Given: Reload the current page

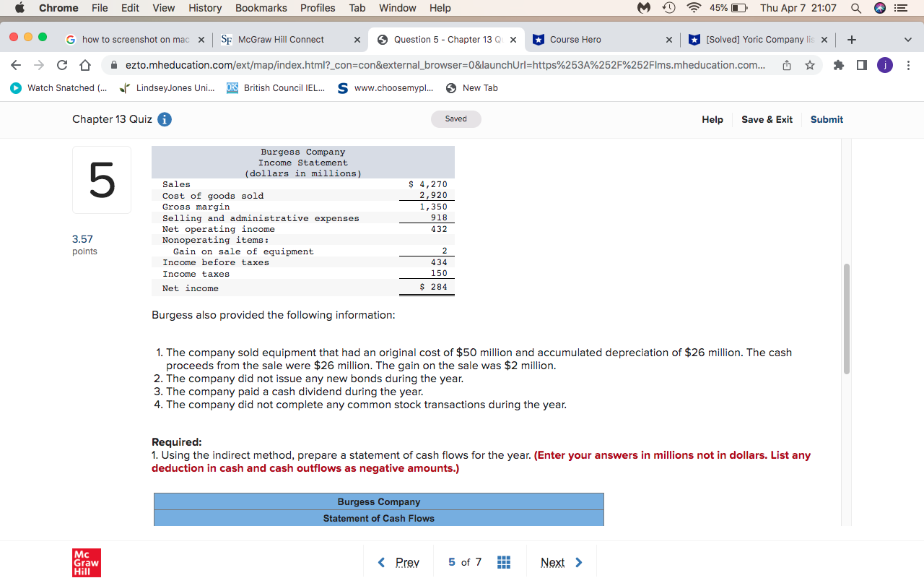Looking at the screenshot, I should pyautogui.click(x=61, y=64).
